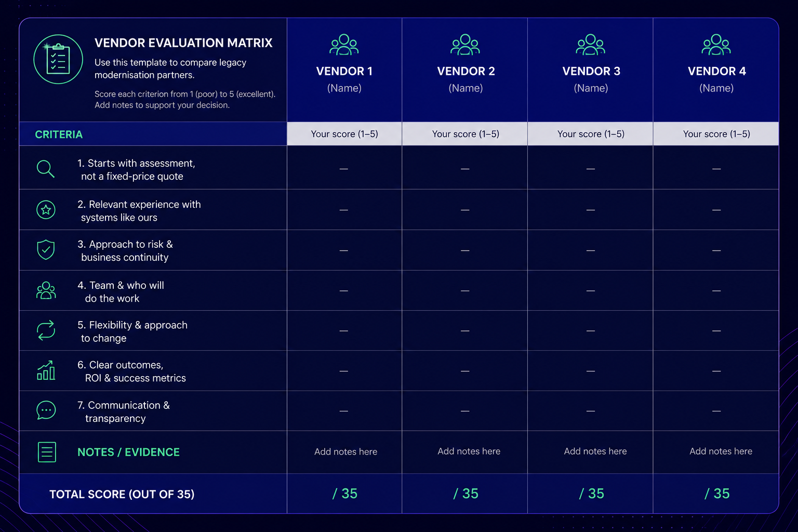The height and width of the screenshot is (532, 798).
Task: Click the magnifying glass icon for assessment criterion
Action: pyautogui.click(x=46, y=169)
